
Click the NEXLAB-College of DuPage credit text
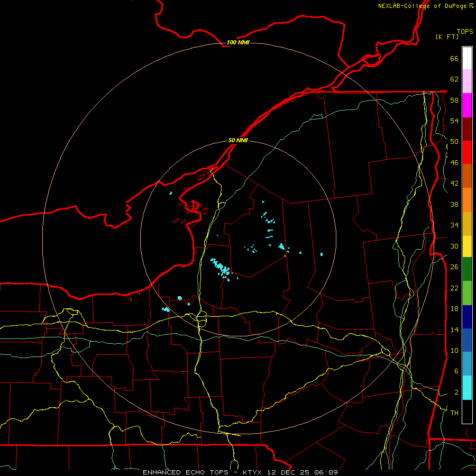click(x=425, y=6)
